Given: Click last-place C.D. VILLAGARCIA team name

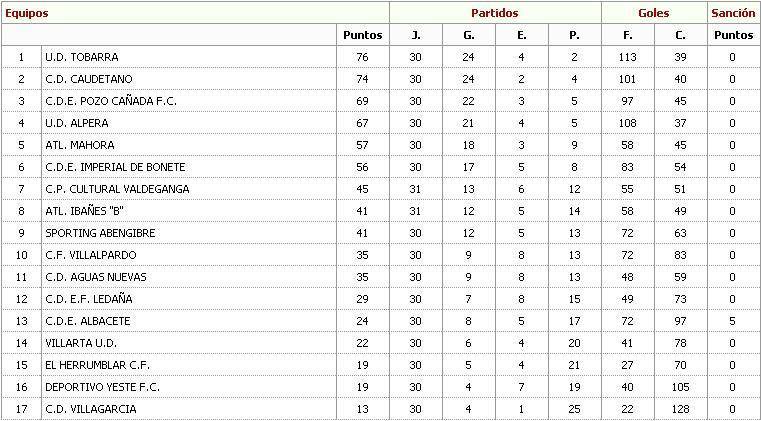Looking at the screenshot, I should pyautogui.click(x=91, y=409).
